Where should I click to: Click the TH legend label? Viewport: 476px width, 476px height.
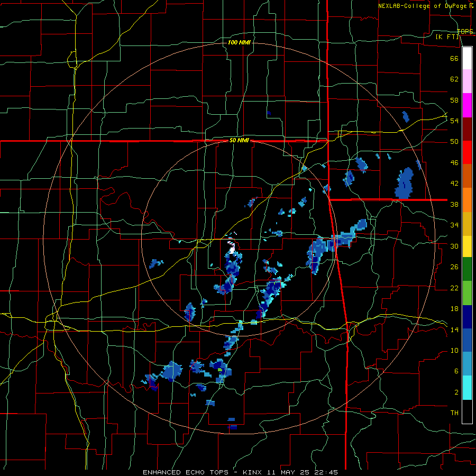[454, 413]
